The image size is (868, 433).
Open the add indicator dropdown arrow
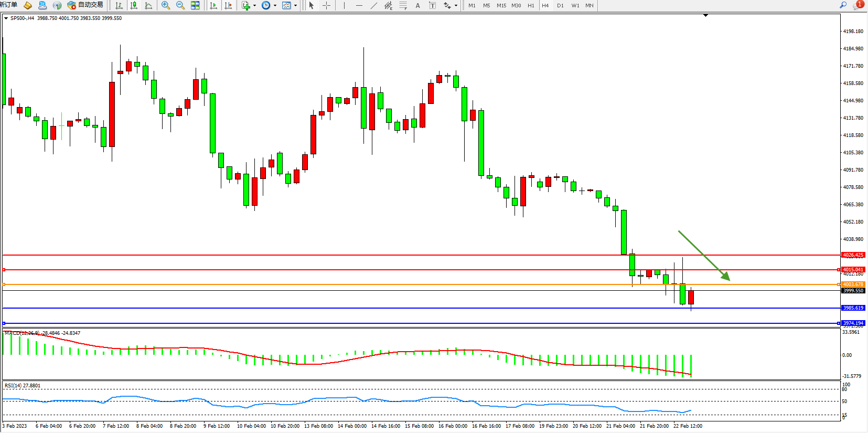click(255, 6)
